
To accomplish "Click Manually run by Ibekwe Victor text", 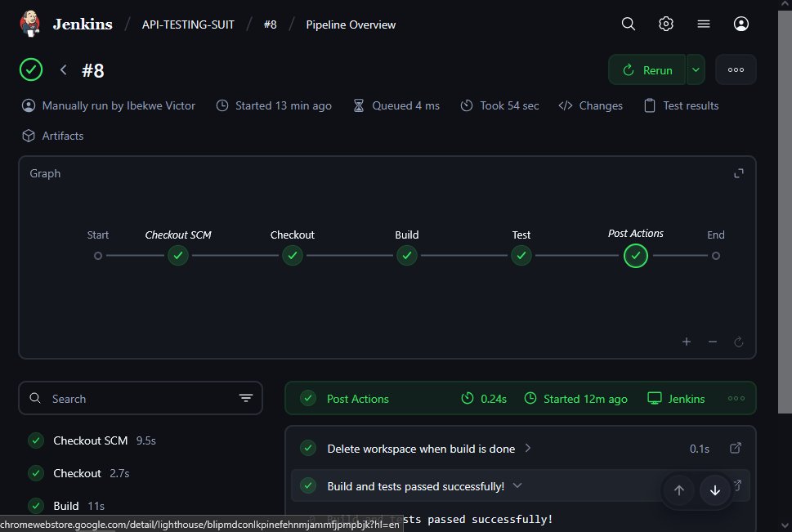I will click(119, 105).
